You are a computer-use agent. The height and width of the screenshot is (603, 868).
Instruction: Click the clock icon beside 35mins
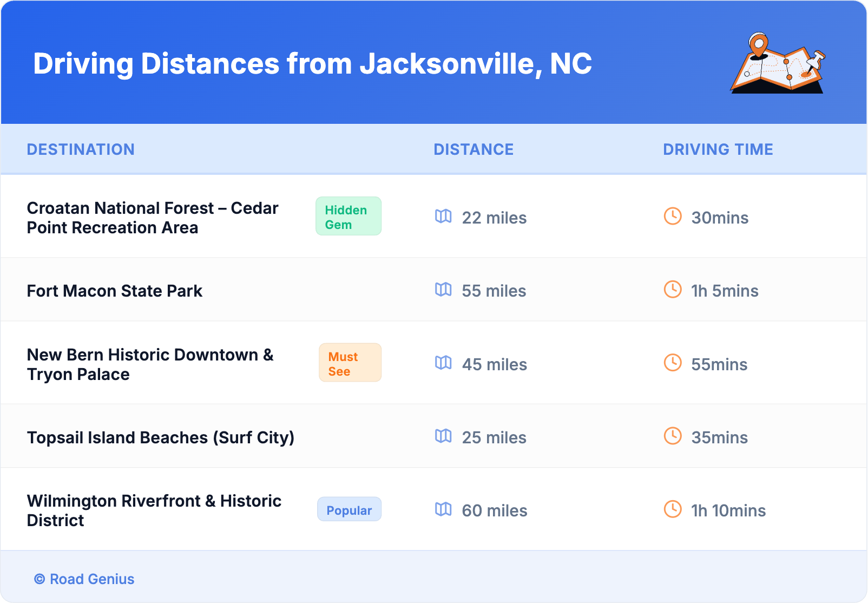(673, 436)
